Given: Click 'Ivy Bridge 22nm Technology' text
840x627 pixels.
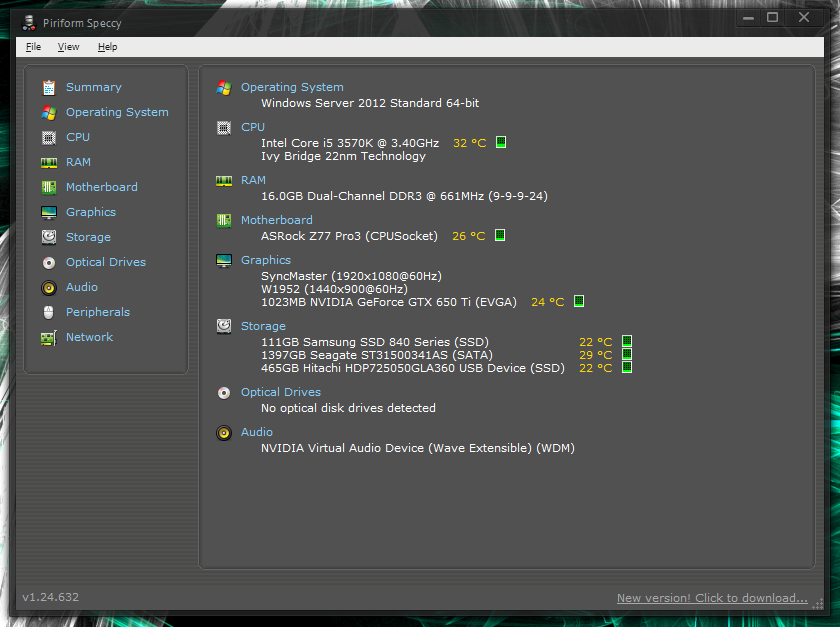Looking at the screenshot, I should click(343, 156).
